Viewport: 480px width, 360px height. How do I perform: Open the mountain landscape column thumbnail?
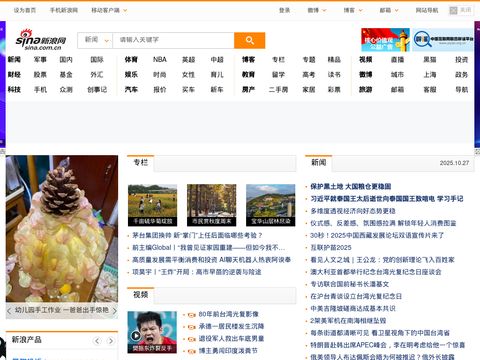[x=271, y=205]
